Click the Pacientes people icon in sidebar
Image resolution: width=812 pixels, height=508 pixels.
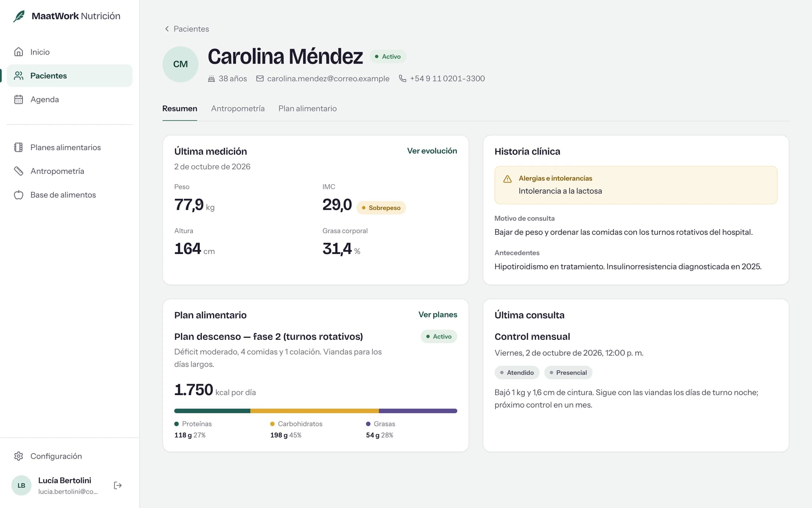[18, 76]
